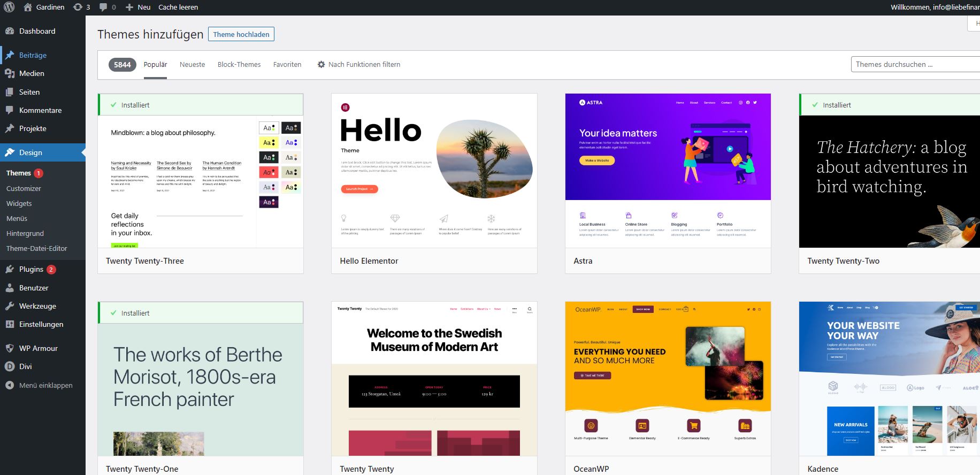Click the Theme hochladen button
The image size is (980, 475).
pyautogui.click(x=241, y=34)
